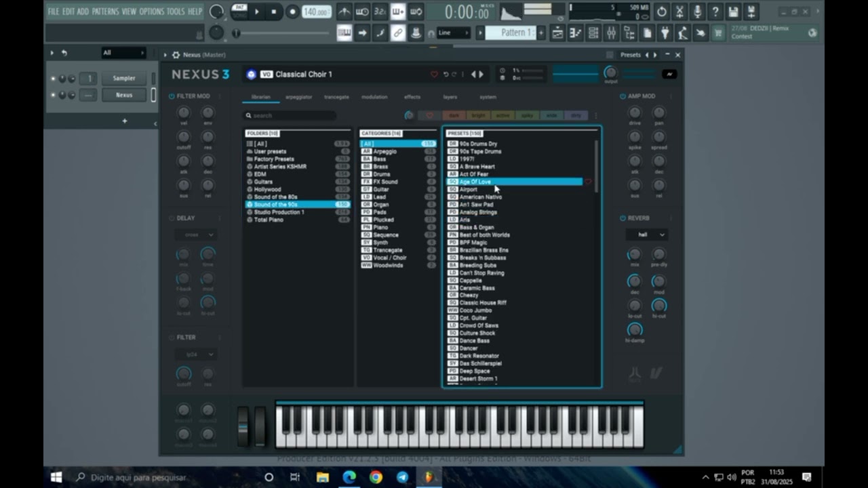The width and height of the screenshot is (868, 488).
Task: Toggle REVERB power button
Action: (x=623, y=218)
